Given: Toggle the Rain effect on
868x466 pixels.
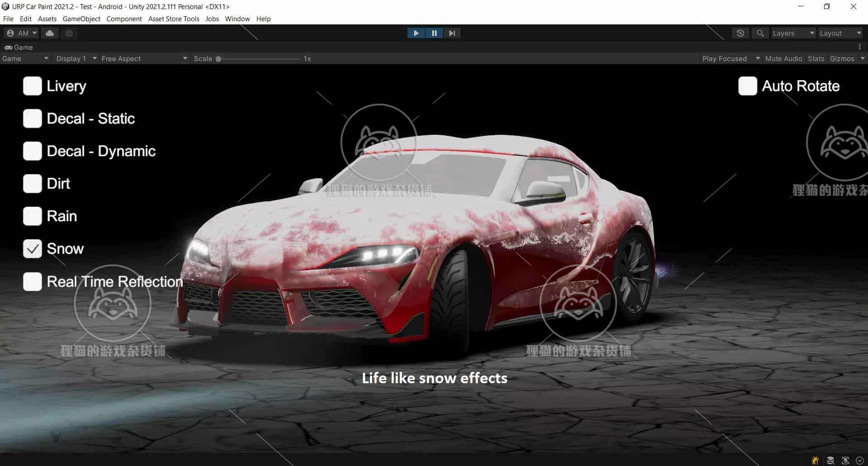Looking at the screenshot, I should [32, 216].
